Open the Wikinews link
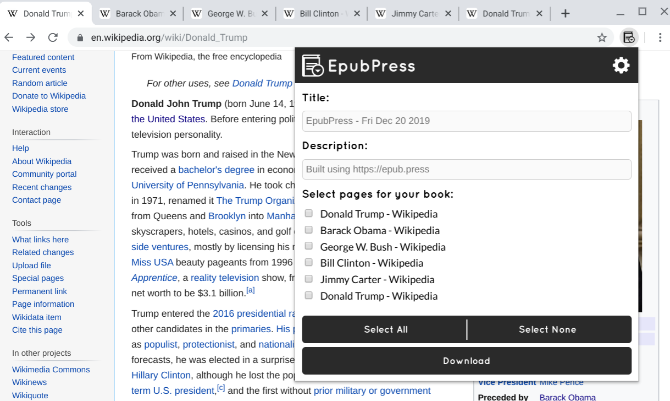 (x=29, y=382)
